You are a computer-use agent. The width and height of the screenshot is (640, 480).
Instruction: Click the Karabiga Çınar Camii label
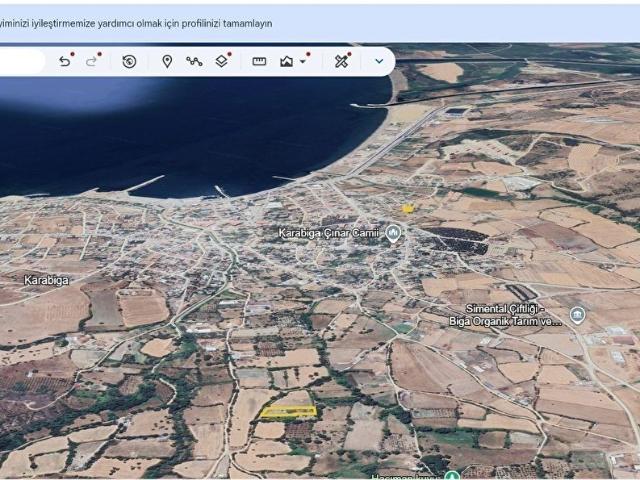(x=329, y=233)
